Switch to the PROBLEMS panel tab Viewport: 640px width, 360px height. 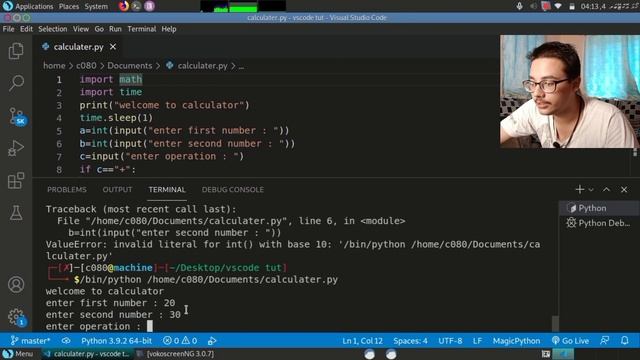67,189
